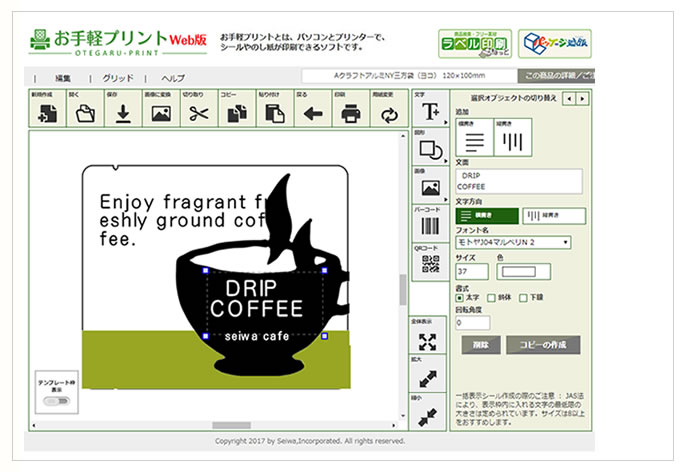
Task: Copy the object with the コピー icon
Action: tap(237, 109)
